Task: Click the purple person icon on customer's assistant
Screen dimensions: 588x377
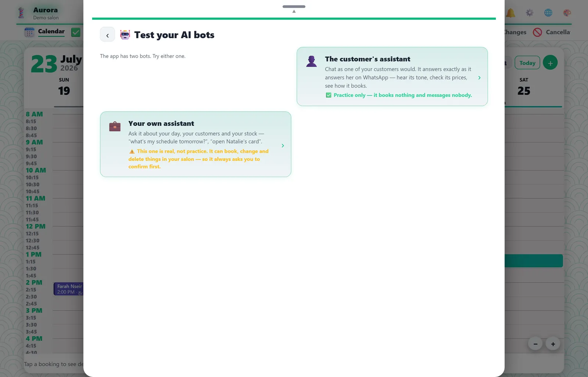Action: click(312, 61)
